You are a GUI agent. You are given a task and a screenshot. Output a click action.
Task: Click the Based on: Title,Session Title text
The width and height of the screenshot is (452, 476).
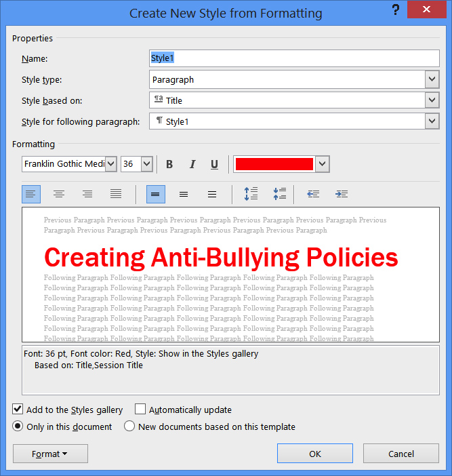point(89,365)
